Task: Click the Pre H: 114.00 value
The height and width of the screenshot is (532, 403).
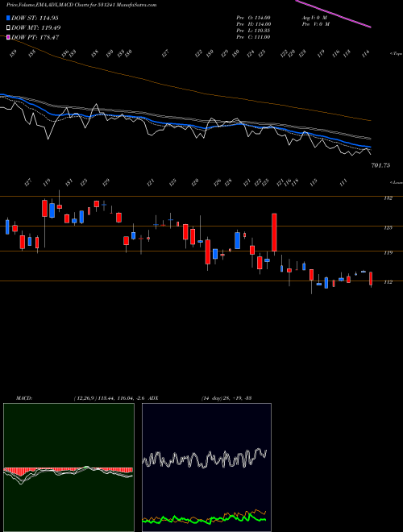Action: tap(253, 24)
